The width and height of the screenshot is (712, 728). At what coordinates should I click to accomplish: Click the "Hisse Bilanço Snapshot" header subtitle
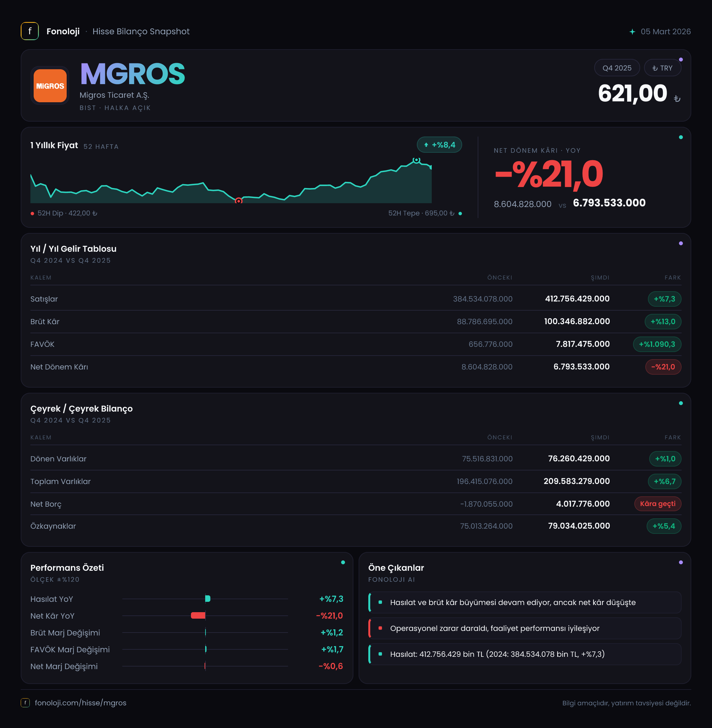click(x=141, y=31)
